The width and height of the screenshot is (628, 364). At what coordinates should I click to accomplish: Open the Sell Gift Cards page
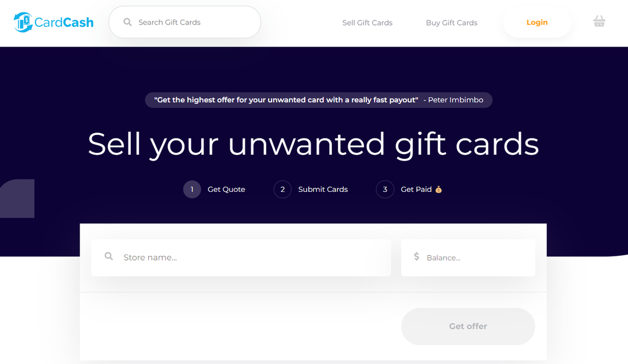coord(367,22)
